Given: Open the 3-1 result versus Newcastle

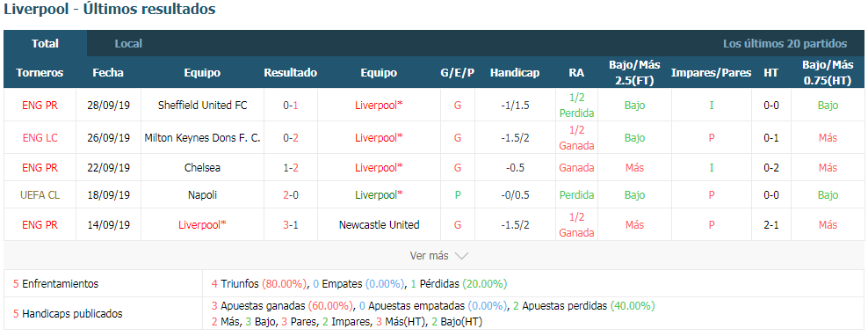Looking at the screenshot, I should tap(291, 225).
